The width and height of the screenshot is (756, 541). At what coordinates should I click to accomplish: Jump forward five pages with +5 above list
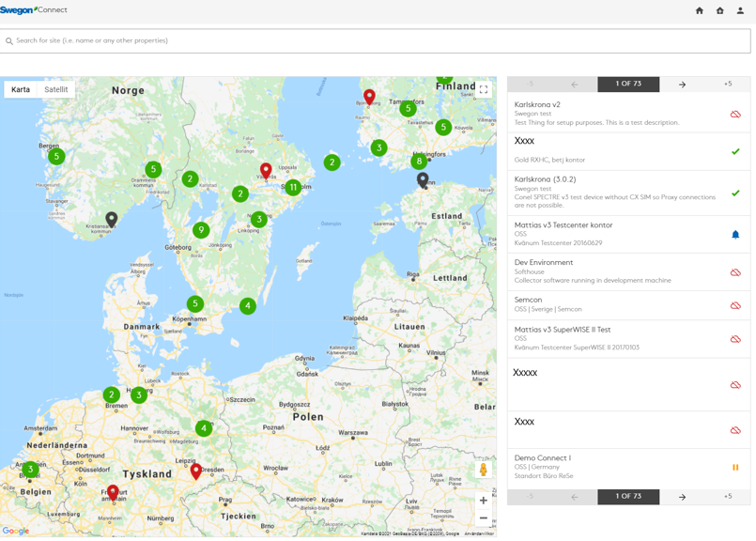click(x=728, y=84)
